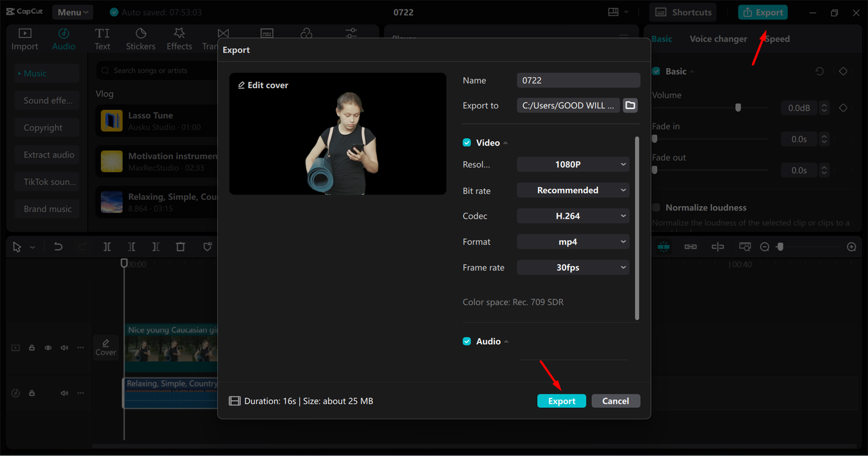
Task: Open the Format mp4 dropdown
Action: pyautogui.click(x=573, y=241)
